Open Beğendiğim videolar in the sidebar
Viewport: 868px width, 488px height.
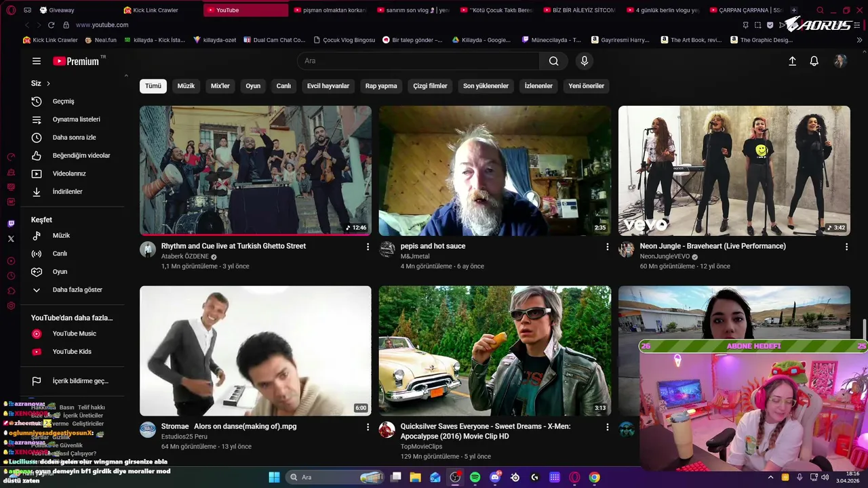click(71, 155)
